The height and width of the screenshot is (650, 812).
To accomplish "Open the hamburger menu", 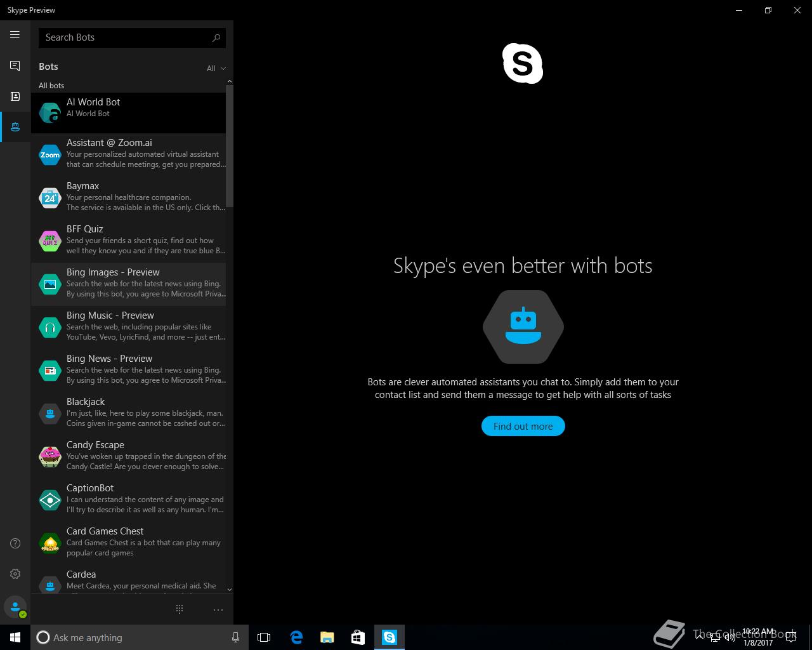I will tap(15, 35).
